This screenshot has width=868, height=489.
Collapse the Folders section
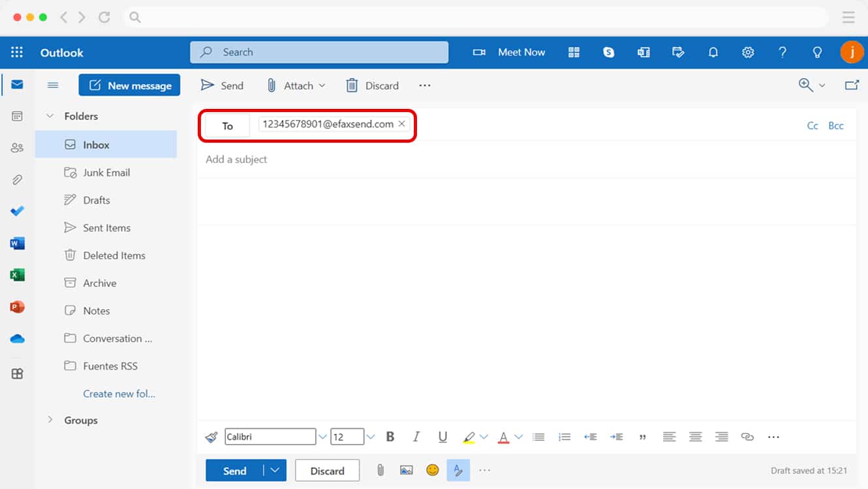click(x=50, y=115)
